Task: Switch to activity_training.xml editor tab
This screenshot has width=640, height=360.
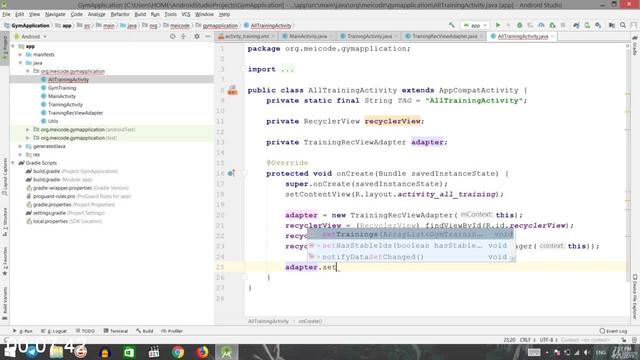Action: pyautogui.click(x=247, y=36)
